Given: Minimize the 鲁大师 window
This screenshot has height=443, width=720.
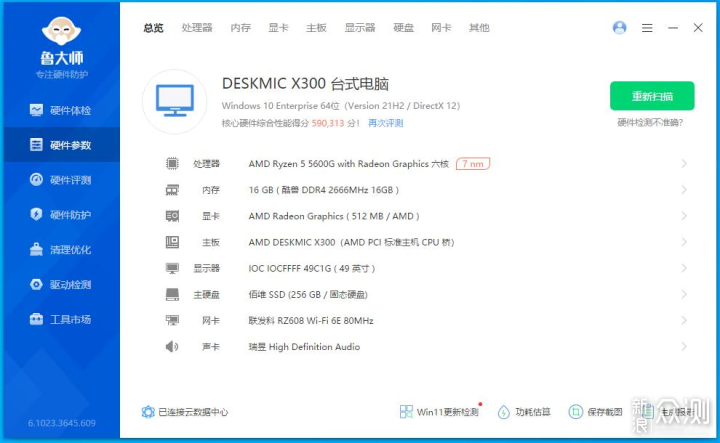Looking at the screenshot, I should coord(673,28).
